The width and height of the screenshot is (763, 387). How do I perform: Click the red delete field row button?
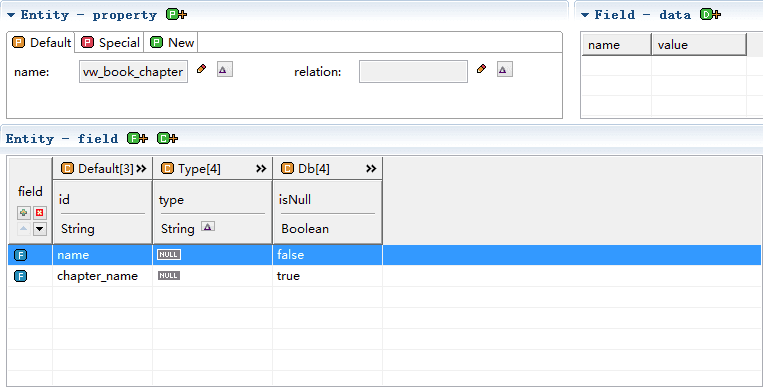(x=40, y=213)
